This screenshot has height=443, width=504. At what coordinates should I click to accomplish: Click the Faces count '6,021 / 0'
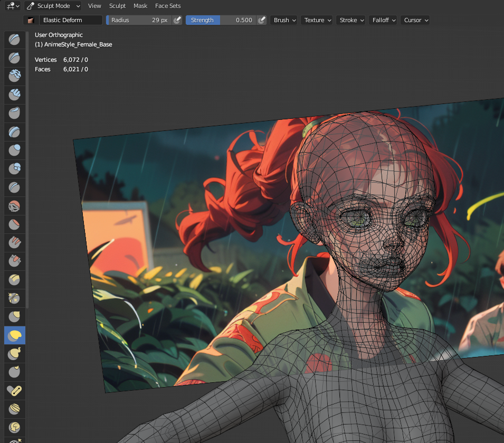pyautogui.click(x=75, y=70)
